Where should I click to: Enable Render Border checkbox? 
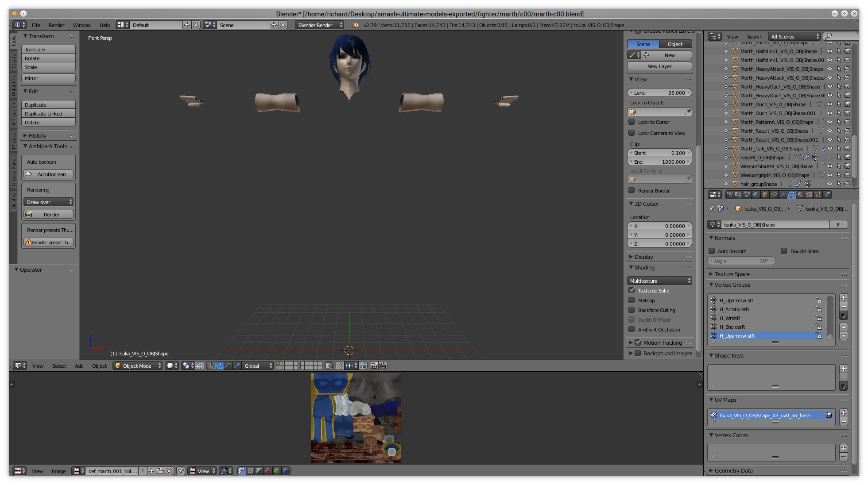click(632, 190)
